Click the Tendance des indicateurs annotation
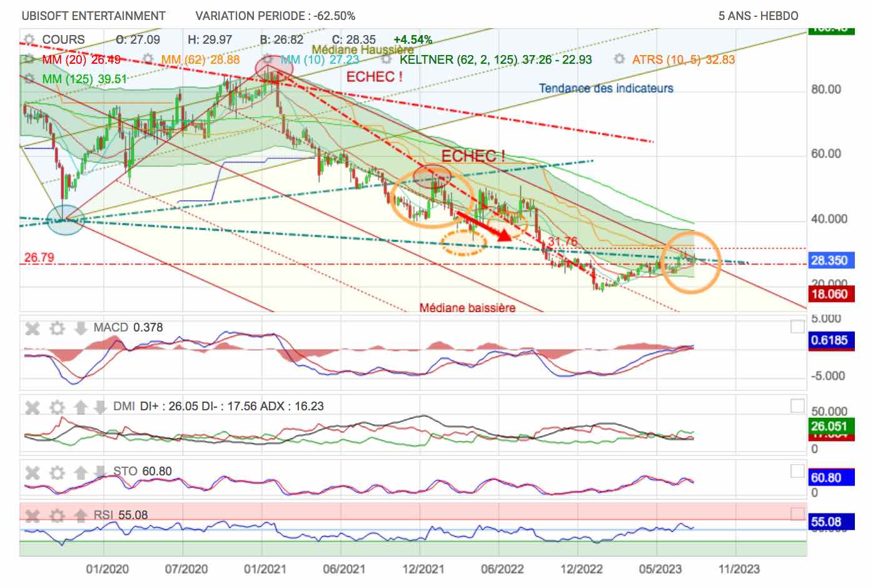This screenshot has height=588, width=873. click(x=606, y=88)
